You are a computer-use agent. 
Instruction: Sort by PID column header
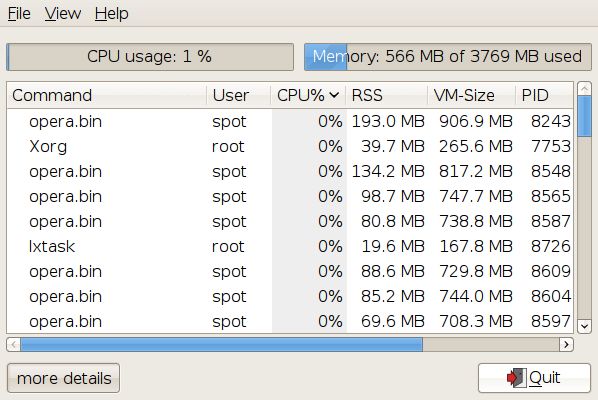tap(544, 95)
